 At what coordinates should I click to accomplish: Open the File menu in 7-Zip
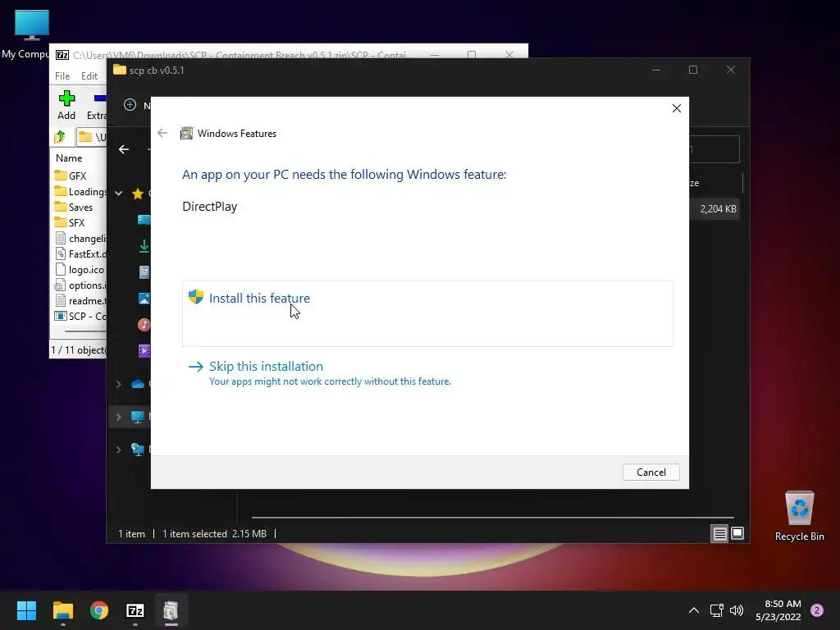click(62, 76)
